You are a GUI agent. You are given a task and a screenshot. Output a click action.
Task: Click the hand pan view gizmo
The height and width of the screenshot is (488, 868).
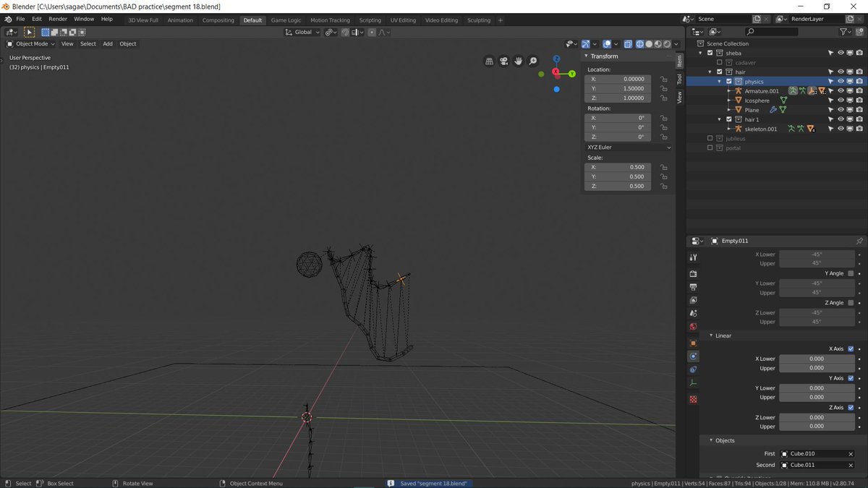click(x=519, y=61)
